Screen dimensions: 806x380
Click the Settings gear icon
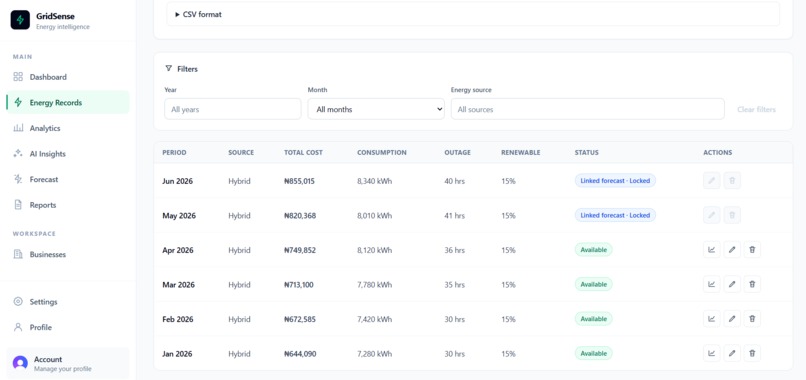(18, 301)
